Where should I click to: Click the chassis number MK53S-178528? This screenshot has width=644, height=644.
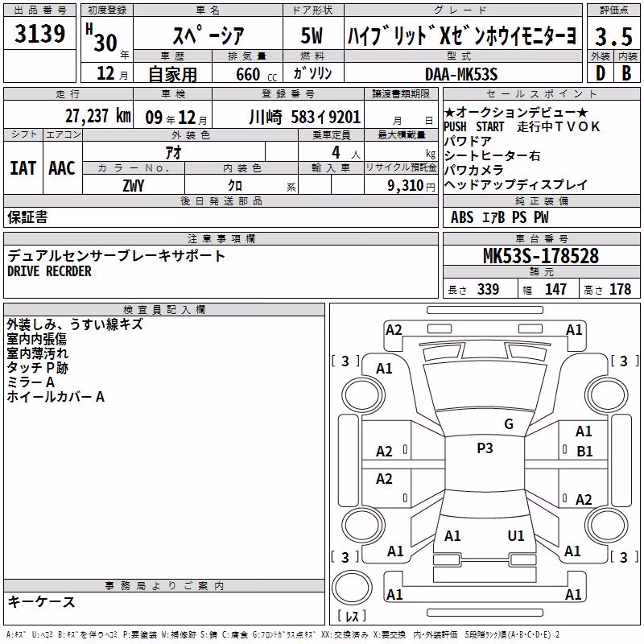(541, 256)
